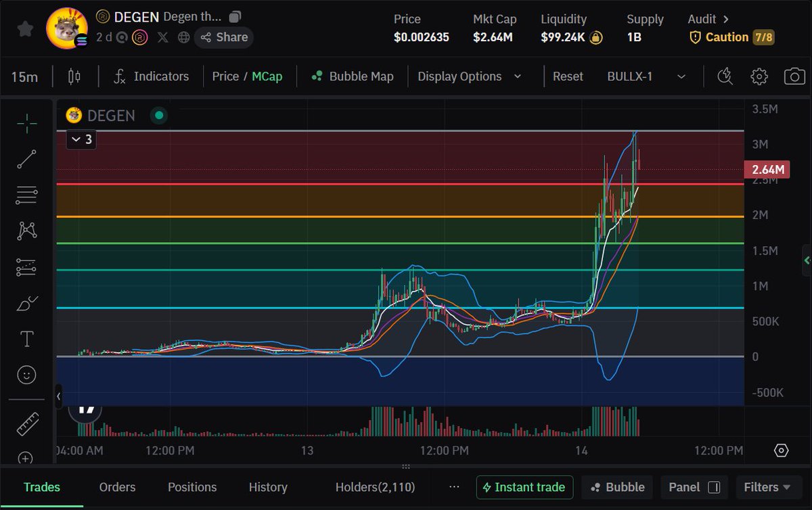Open the quick search lightning icon
The width and height of the screenshot is (812, 510).
pos(725,76)
